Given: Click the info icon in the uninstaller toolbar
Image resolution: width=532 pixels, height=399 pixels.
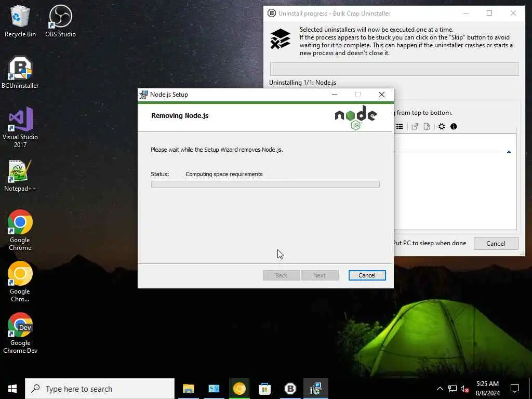Looking at the screenshot, I should tap(454, 127).
